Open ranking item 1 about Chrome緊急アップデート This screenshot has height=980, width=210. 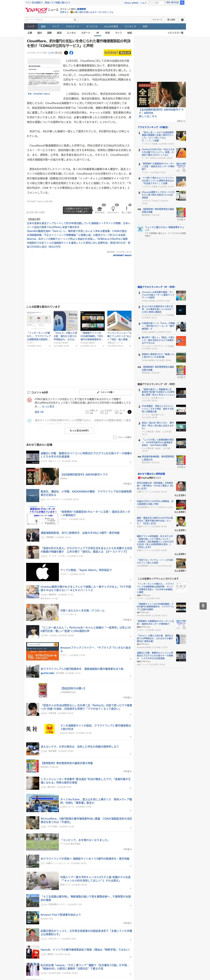tap(158, 295)
